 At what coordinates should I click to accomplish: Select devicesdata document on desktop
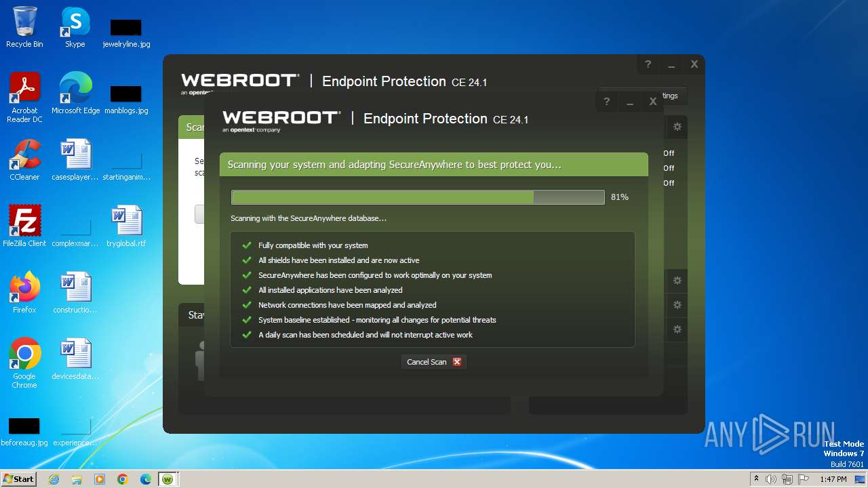(75, 359)
